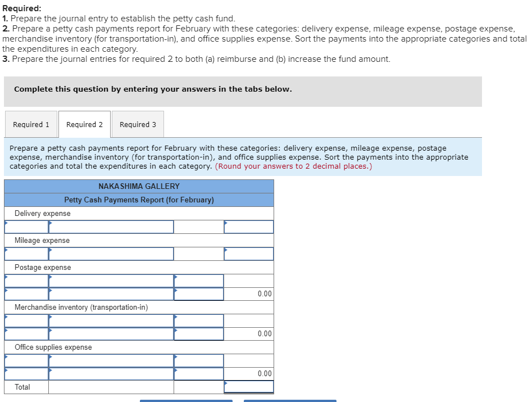This screenshot has height=402, width=532.
Task: Switch to the Required 1 tab
Action: (x=31, y=124)
